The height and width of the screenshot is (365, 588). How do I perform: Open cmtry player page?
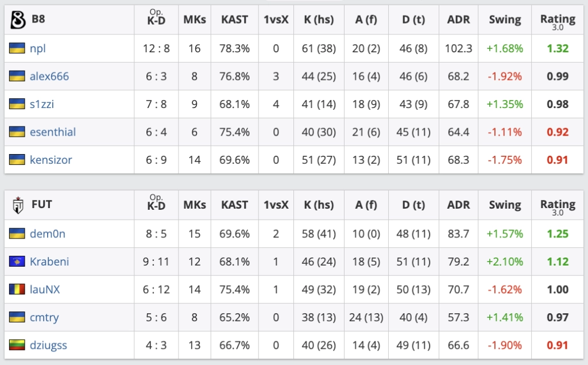(44, 317)
